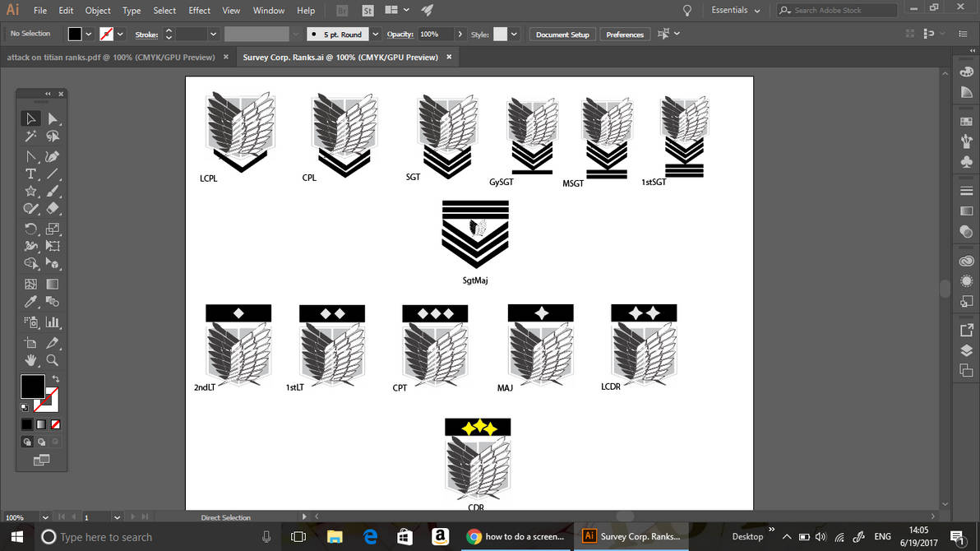Screen dimensions: 980x551
Task: Open the fill color dropdown in control bar
Action: tap(88, 35)
